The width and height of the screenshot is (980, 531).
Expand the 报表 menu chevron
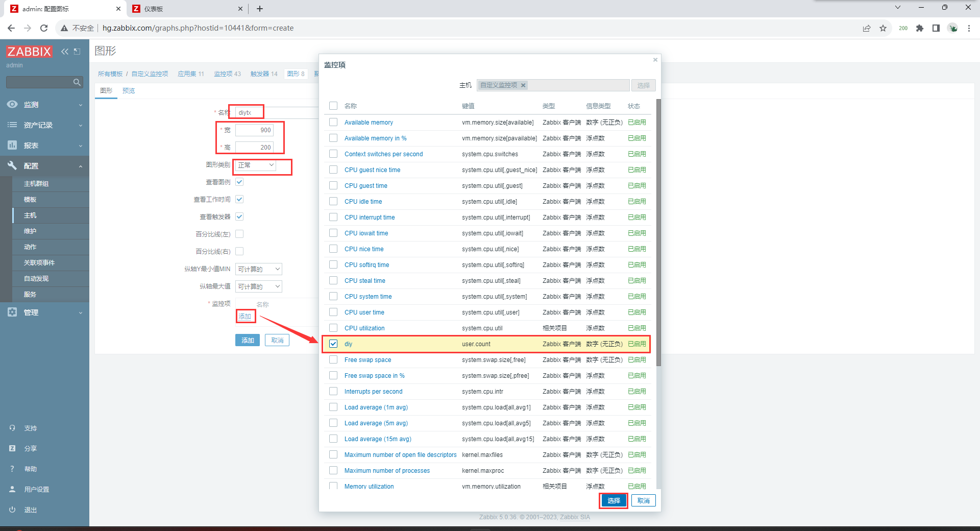(x=81, y=146)
